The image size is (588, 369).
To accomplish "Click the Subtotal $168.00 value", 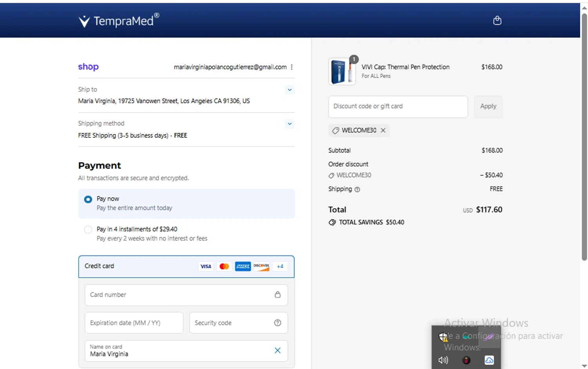I will click(x=492, y=151).
